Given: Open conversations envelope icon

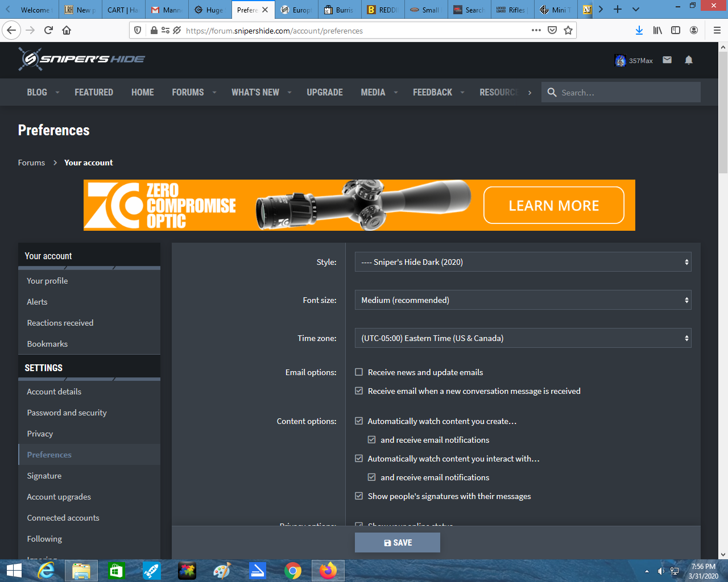Looking at the screenshot, I should (667, 60).
